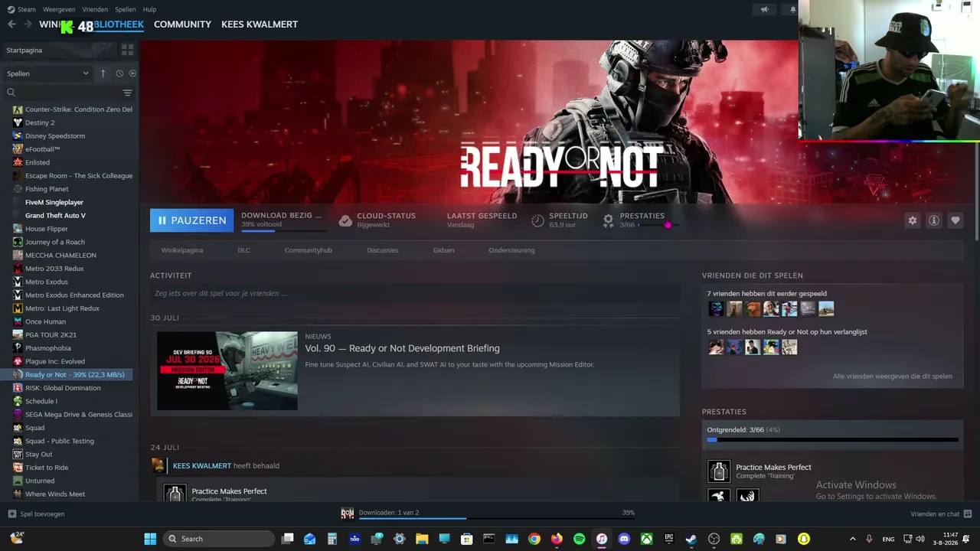The image size is (980, 551).
Task: Open the Winkelpagina tab
Action: (182, 250)
